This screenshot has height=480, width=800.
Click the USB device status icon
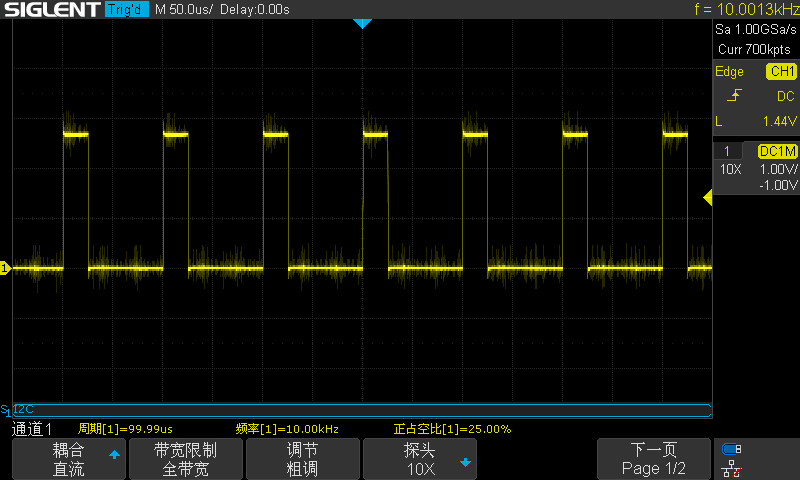tap(732, 449)
